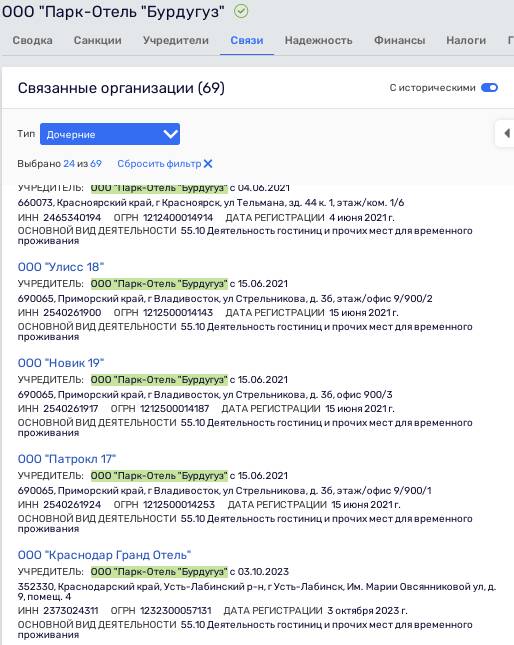
Task: Click the Связи active tab
Action: coord(247,40)
